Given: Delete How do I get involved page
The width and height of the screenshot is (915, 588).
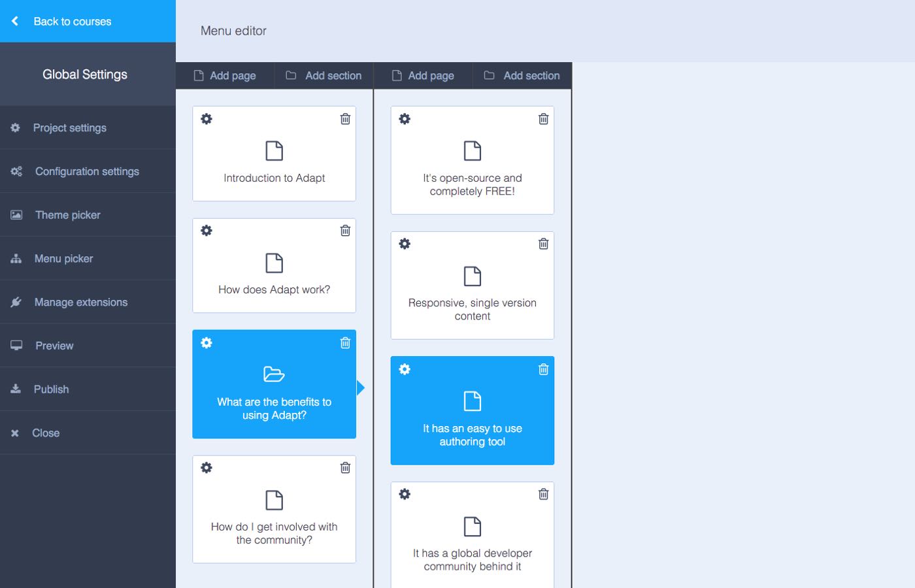Looking at the screenshot, I should click(345, 468).
